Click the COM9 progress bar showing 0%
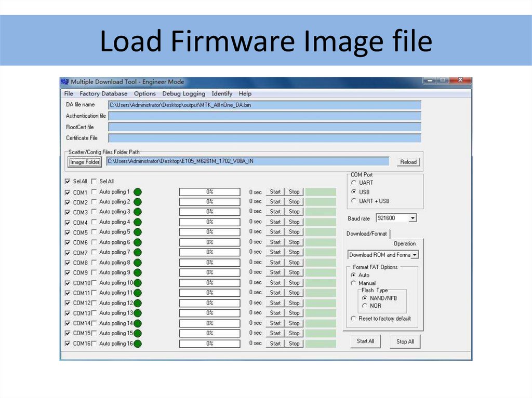The height and width of the screenshot is (398, 532). pyautogui.click(x=210, y=272)
